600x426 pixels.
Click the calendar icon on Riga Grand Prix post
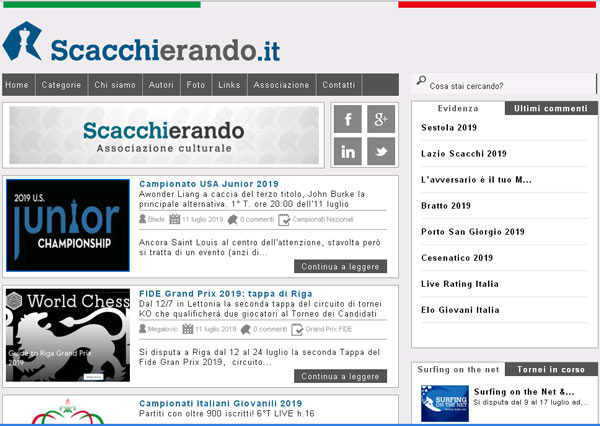click(188, 329)
